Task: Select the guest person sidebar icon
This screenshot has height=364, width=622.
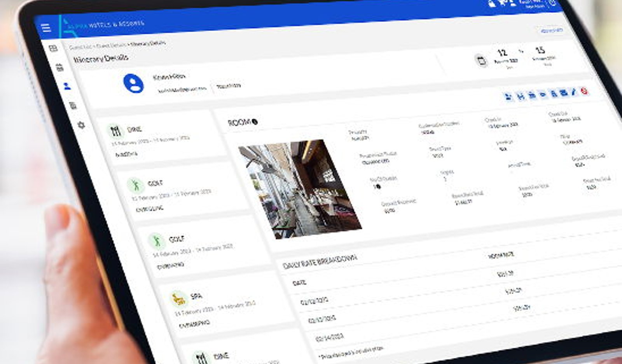Action: pos(67,86)
